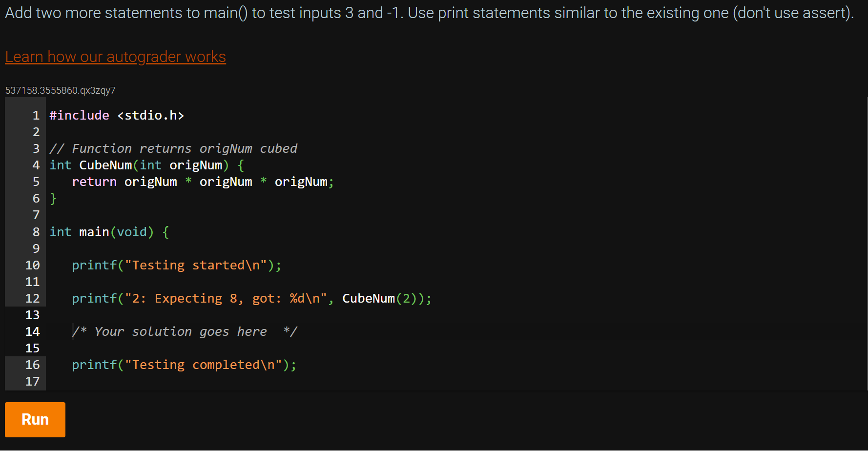Click the closing brace on line 6
Image resolution: width=868 pixels, height=451 pixels.
52,198
